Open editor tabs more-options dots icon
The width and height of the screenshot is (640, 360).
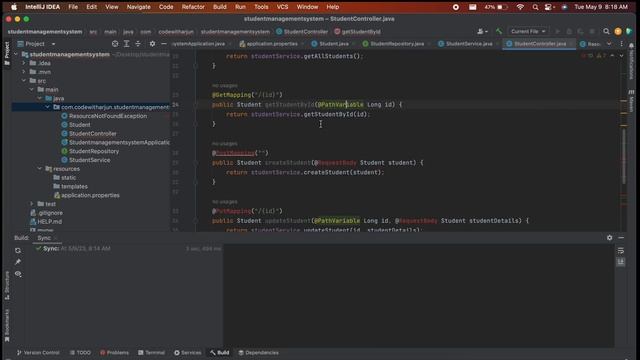pos(621,44)
